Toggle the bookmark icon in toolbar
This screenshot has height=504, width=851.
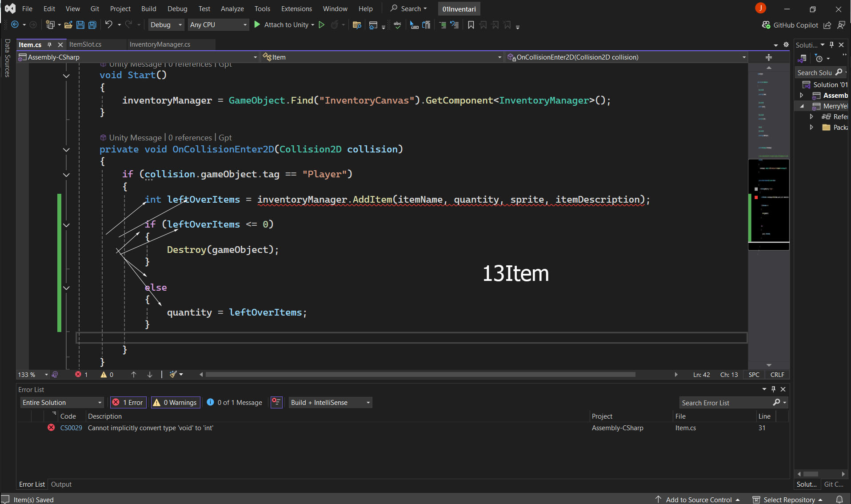[x=471, y=25]
